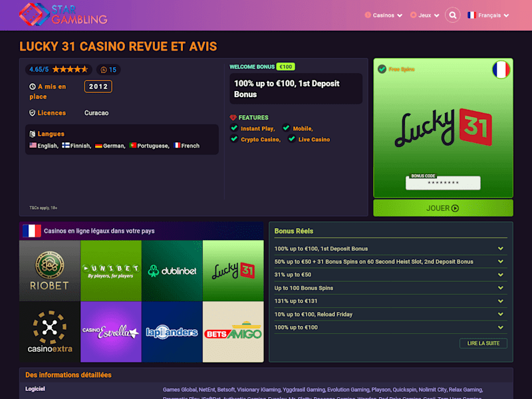Image resolution: width=532 pixels, height=399 pixels.
Task: Open the Laplanders casino tile
Action: click(172, 332)
